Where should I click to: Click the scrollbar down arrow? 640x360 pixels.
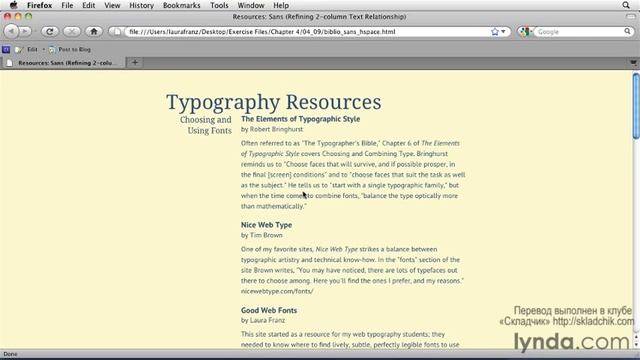point(636,344)
